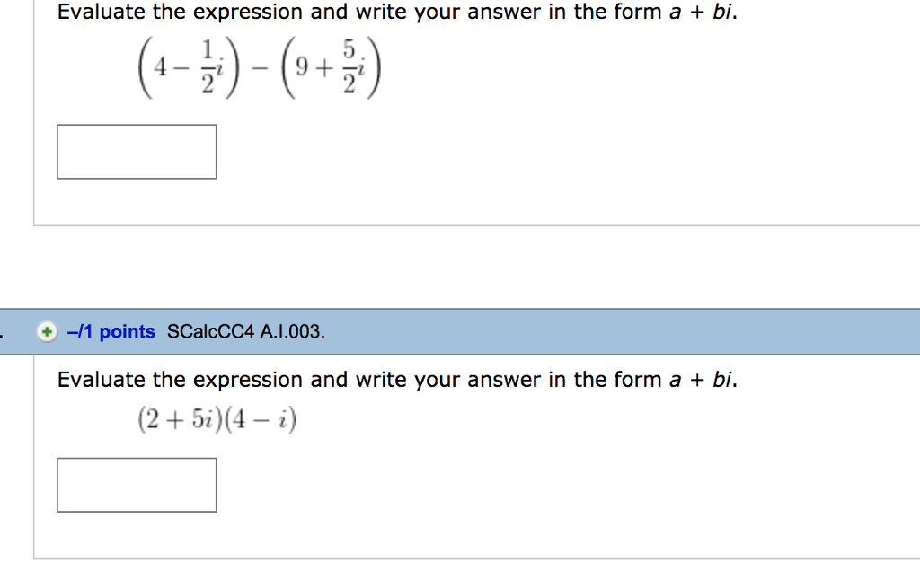Click the circular badge containing the plus symbol
Viewport: 920px width, 588px height.
click(45, 331)
